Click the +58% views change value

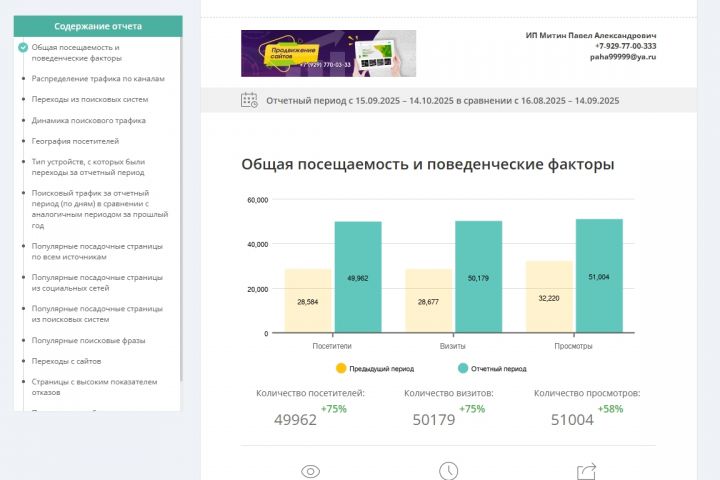(x=610, y=409)
